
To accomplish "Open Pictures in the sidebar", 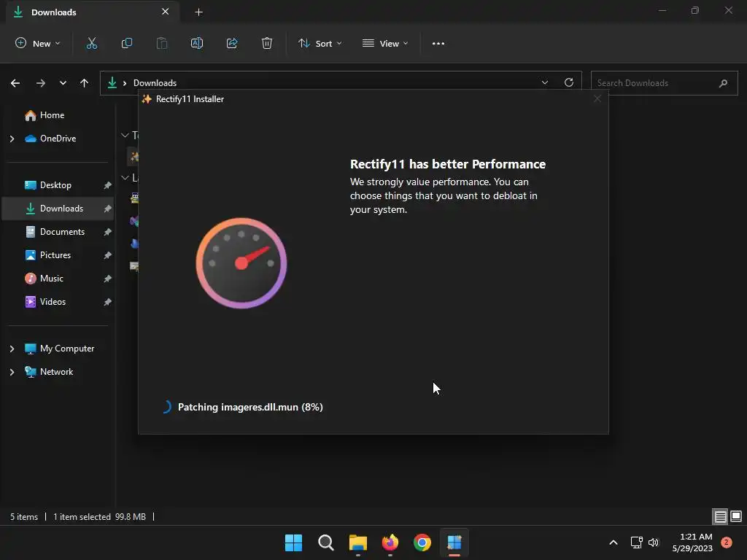I will pyautogui.click(x=55, y=255).
